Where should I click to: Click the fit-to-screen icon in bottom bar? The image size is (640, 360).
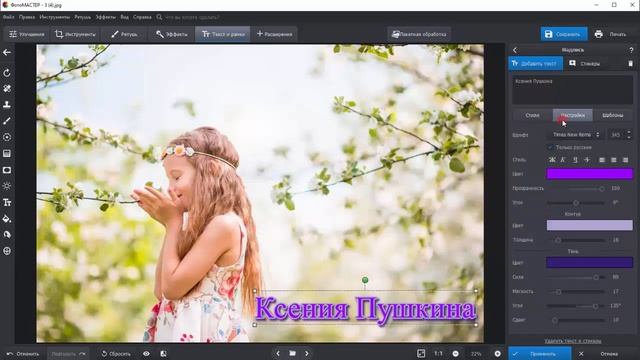pyautogui.click(x=421, y=353)
